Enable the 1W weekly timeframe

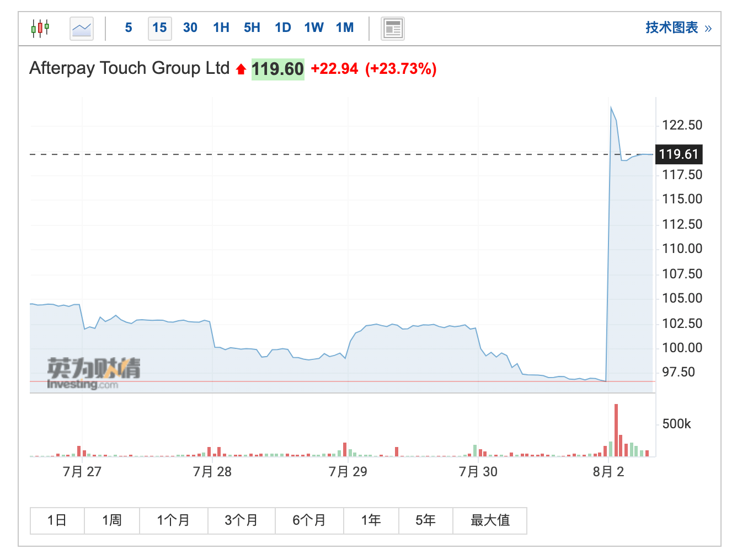(313, 28)
